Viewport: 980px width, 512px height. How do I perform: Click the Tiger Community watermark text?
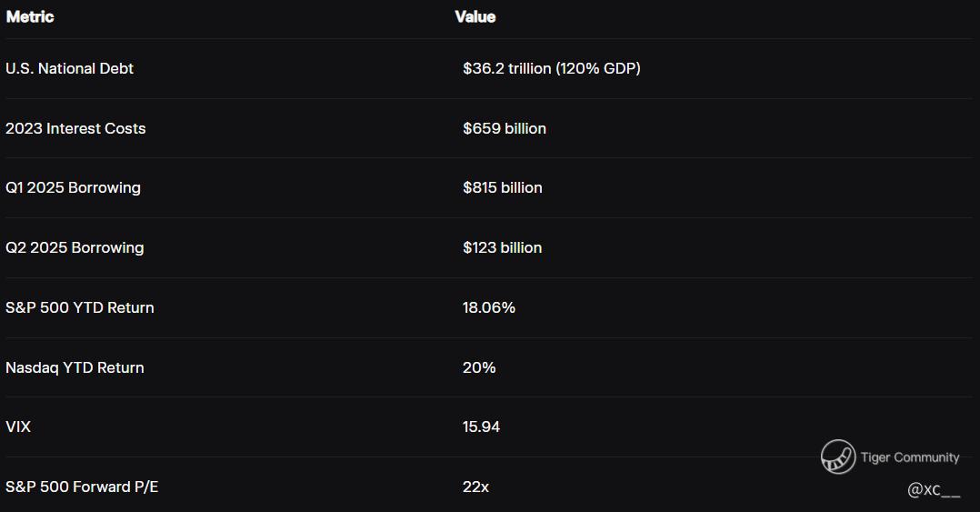pyautogui.click(x=910, y=457)
